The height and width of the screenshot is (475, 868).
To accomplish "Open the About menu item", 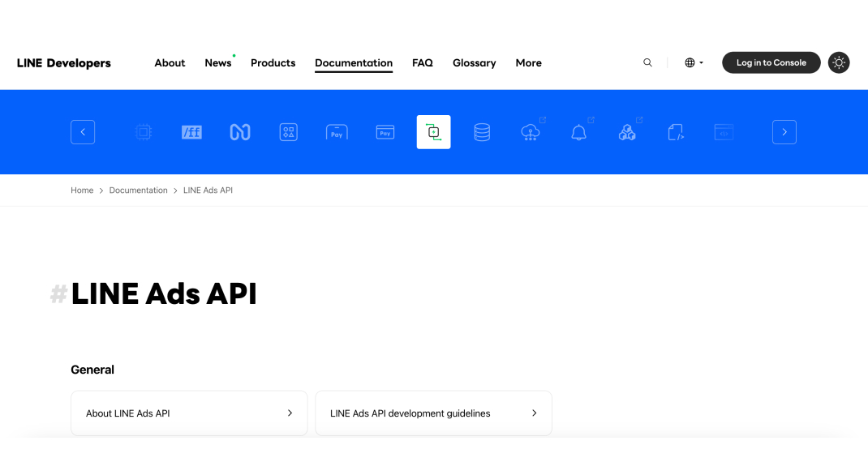I will click(170, 63).
